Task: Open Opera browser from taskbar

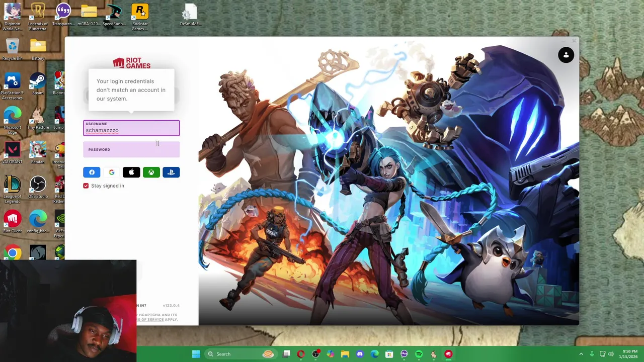Action: click(x=301, y=354)
